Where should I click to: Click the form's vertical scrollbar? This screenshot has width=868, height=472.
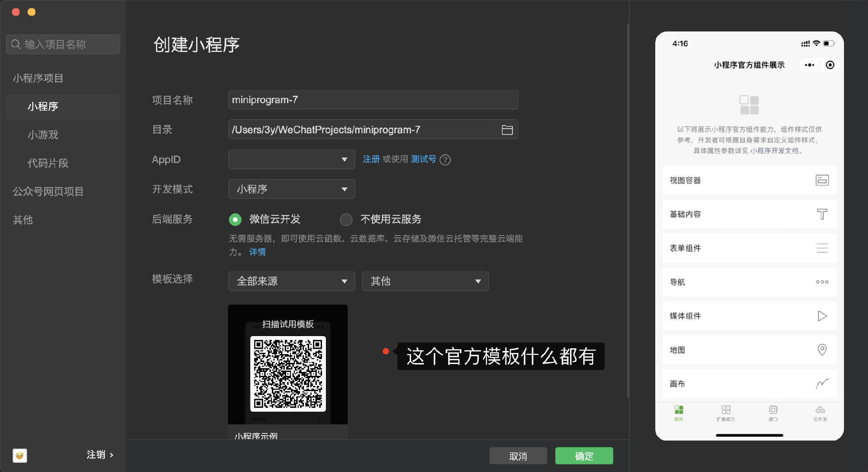[x=628, y=210]
